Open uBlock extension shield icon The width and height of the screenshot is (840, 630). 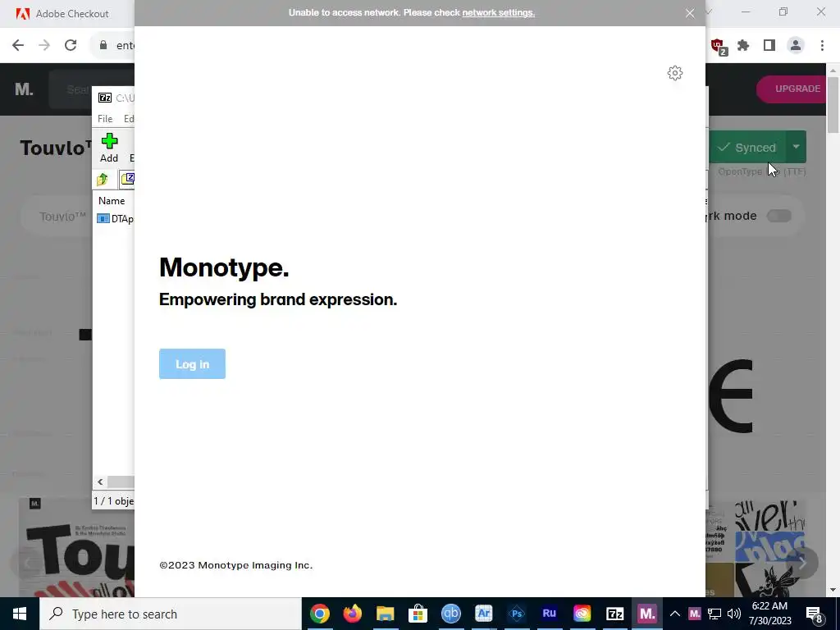click(719, 46)
